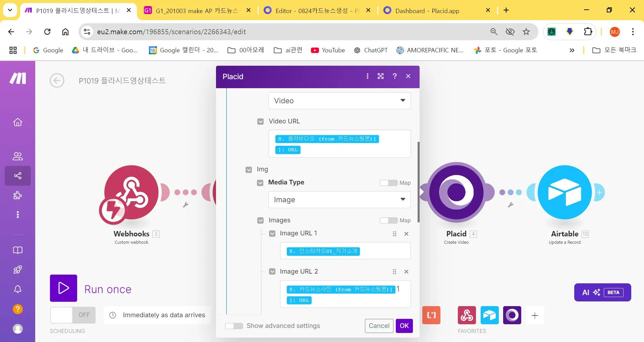Enable Map toggle for Media Type
Viewport: 644px width, 342px height.
pyautogui.click(x=388, y=183)
